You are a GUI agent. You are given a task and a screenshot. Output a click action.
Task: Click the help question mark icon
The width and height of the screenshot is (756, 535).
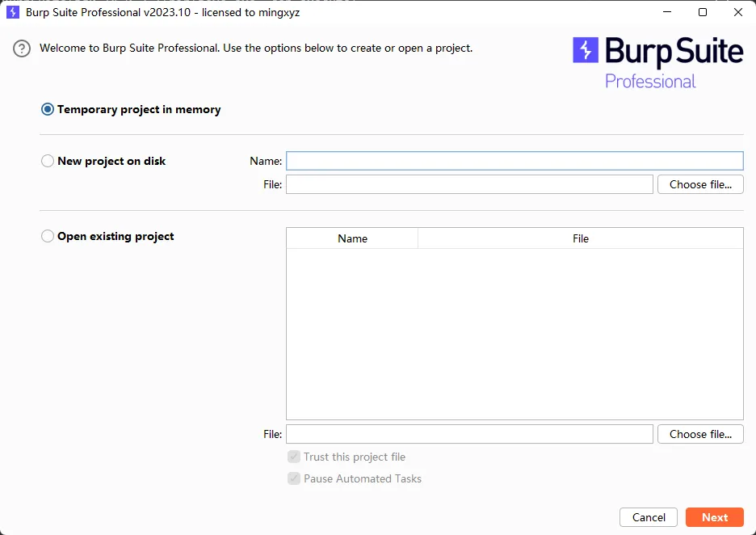click(22, 48)
